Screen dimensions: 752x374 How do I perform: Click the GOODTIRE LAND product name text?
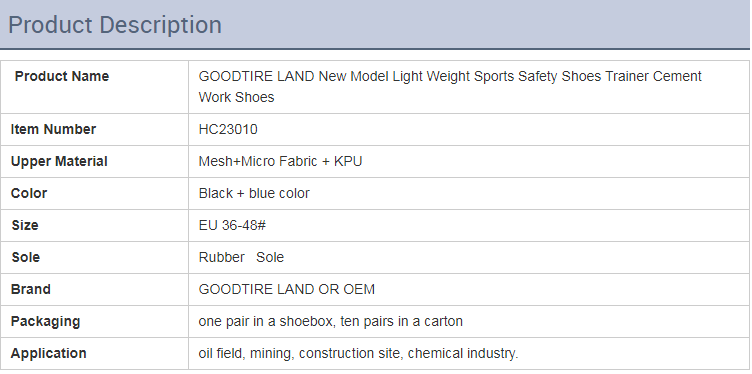[x=450, y=86]
